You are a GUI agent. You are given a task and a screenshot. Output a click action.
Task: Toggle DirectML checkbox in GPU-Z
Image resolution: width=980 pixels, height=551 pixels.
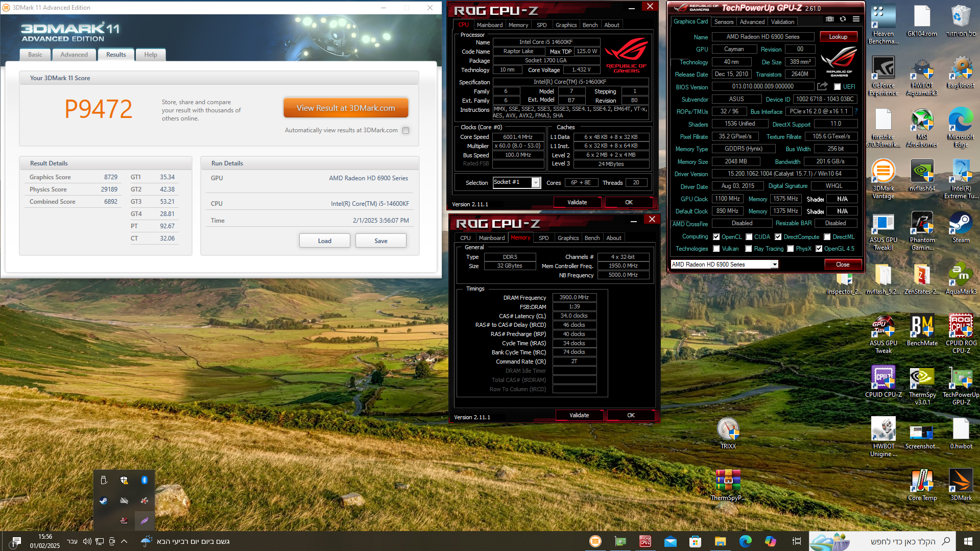pyautogui.click(x=827, y=237)
